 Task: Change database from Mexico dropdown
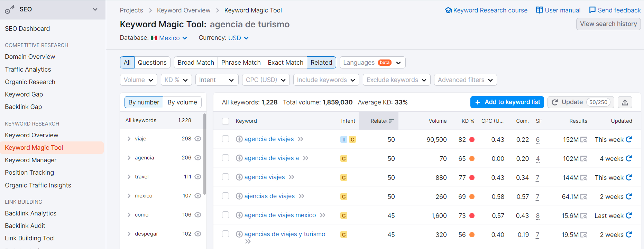pyautogui.click(x=169, y=38)
